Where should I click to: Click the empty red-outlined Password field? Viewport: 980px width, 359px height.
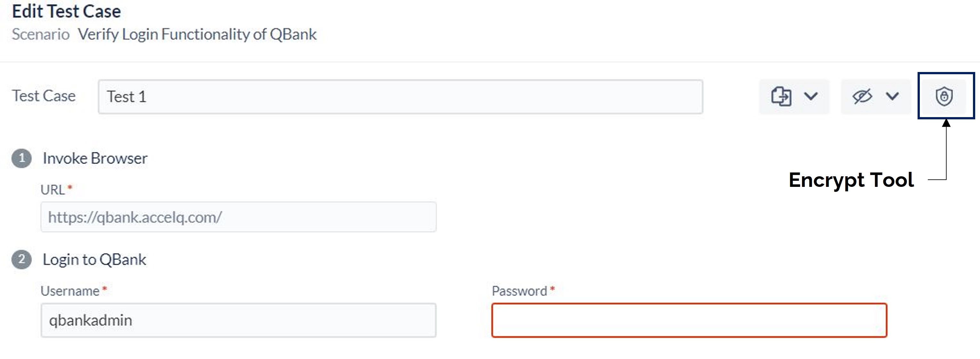point(689,320)
